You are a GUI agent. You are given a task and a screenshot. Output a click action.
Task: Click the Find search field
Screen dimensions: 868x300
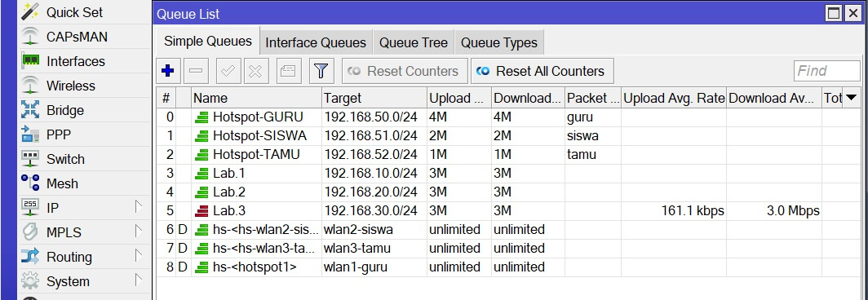pos(827,71)
